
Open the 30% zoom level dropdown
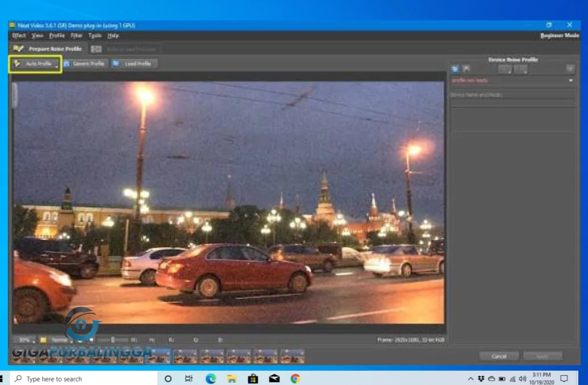pos(26,340)
